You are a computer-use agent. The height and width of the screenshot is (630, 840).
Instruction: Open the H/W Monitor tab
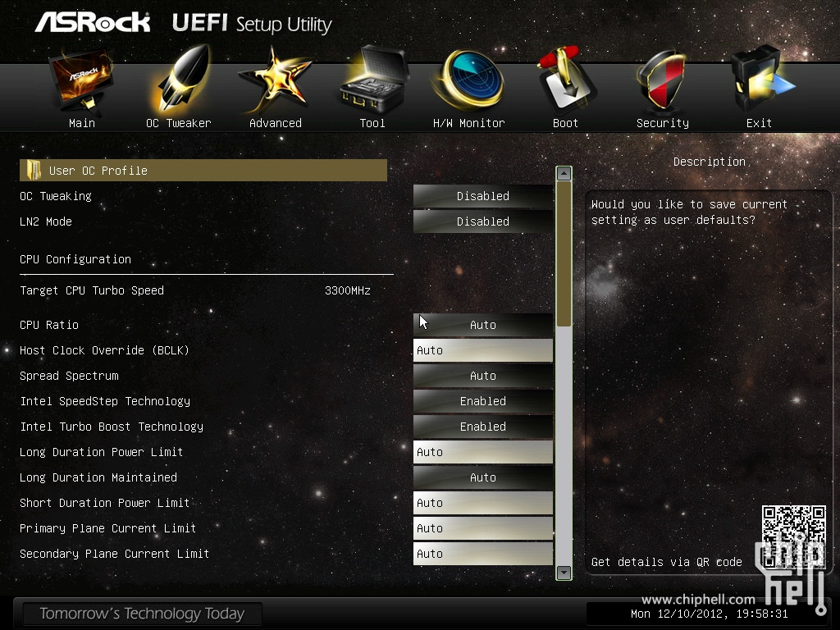tap(468, 123)
